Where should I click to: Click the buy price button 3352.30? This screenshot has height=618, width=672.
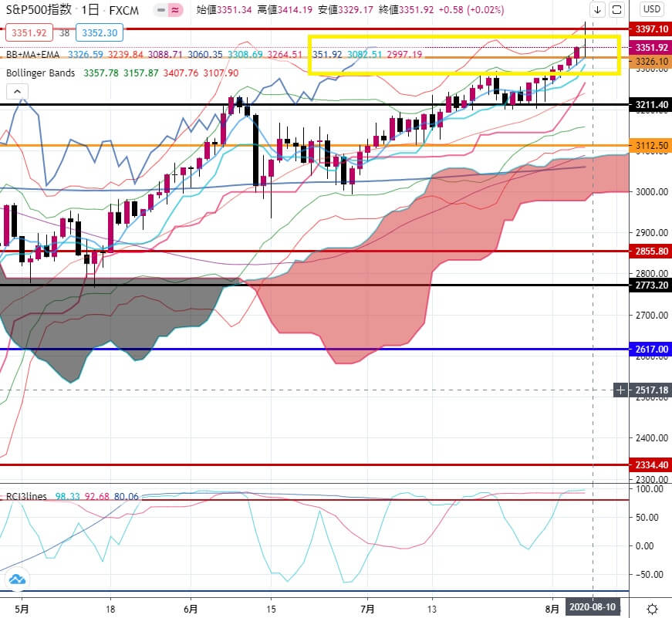coord(100,32)
